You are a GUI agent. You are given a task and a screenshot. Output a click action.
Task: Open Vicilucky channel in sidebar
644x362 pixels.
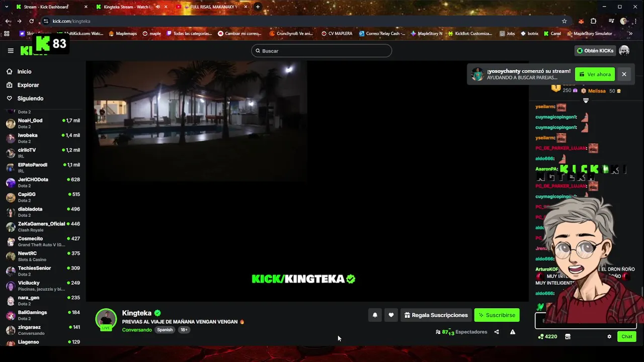point(43,286)
